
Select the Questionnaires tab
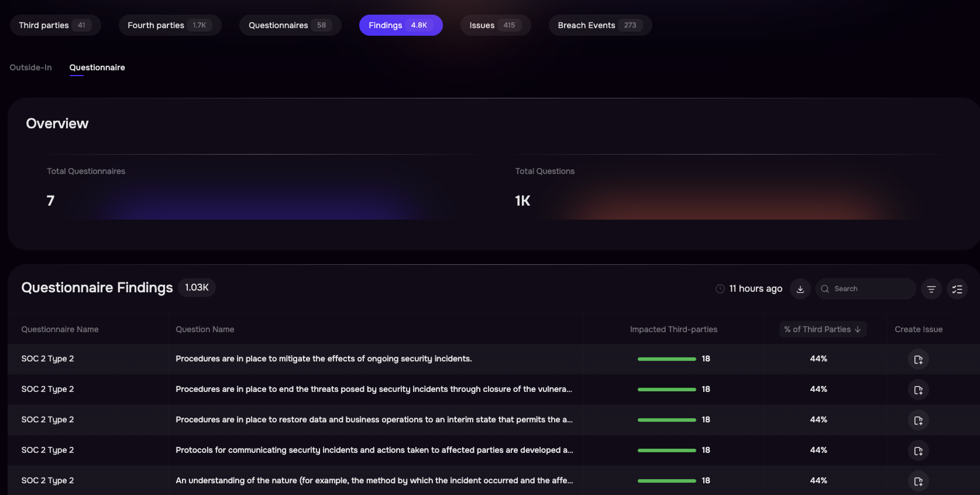pyautogui.click(x=290, y=25)
